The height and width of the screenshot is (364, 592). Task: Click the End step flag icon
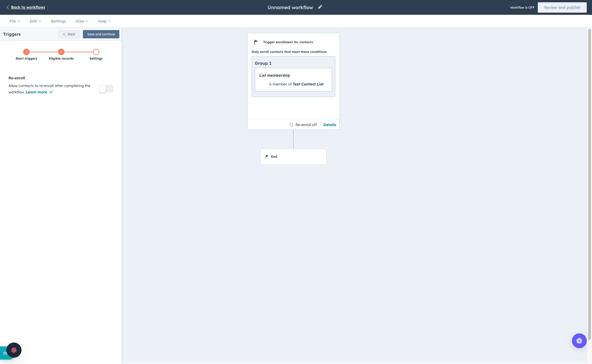coord(267,157)
